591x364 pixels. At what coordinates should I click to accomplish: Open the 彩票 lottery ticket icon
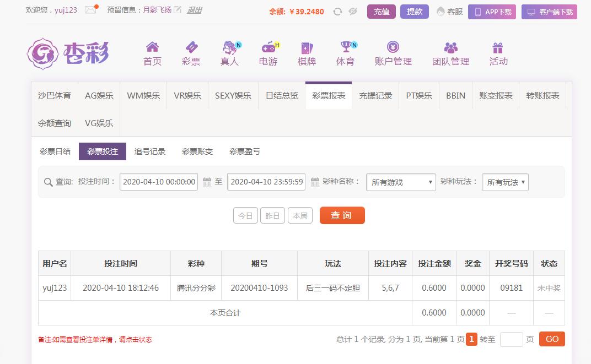coord(191,47)
